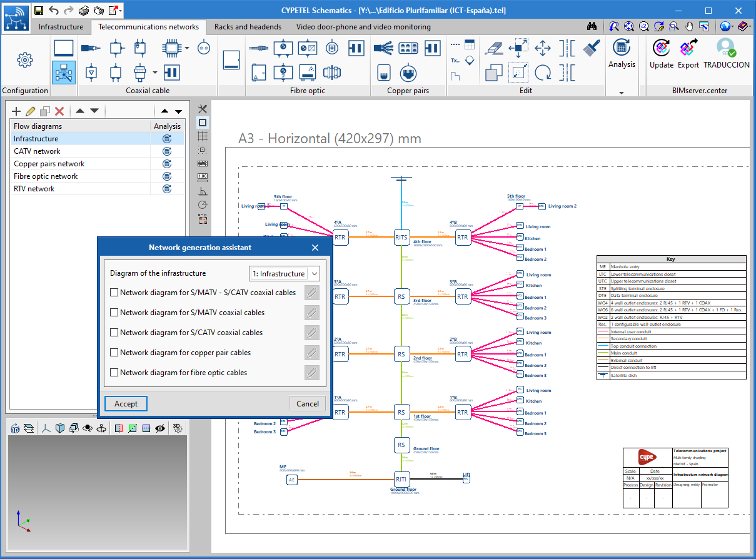The width and height of the screenshot is (756, 559).
Task: Click the Undo arrow in title bar
Action: pyautogui.click(x=54, y=10)
